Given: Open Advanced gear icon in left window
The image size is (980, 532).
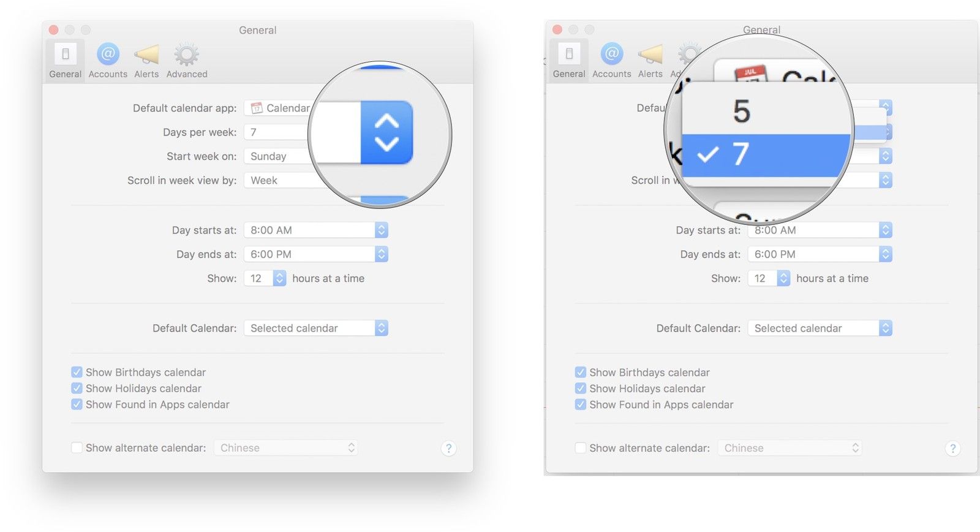Looking at the screenshot, I should (x=187, y=55).
